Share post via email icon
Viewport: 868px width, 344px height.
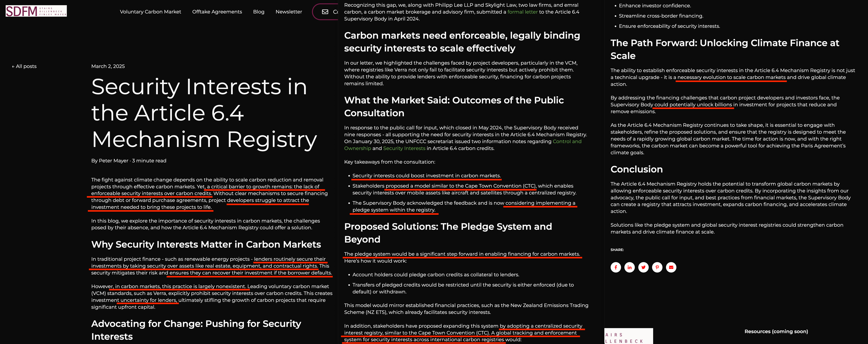671,267
